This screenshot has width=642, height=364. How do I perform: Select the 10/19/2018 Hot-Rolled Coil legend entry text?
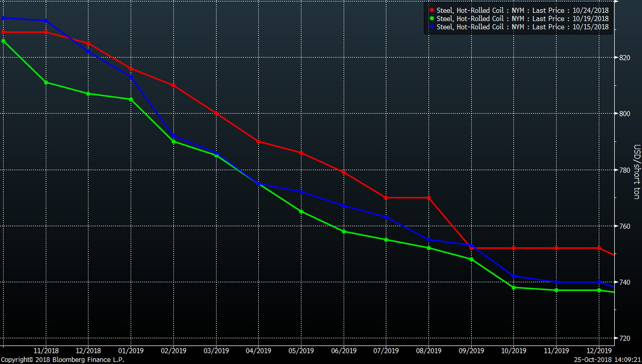[x=523, y=19]
